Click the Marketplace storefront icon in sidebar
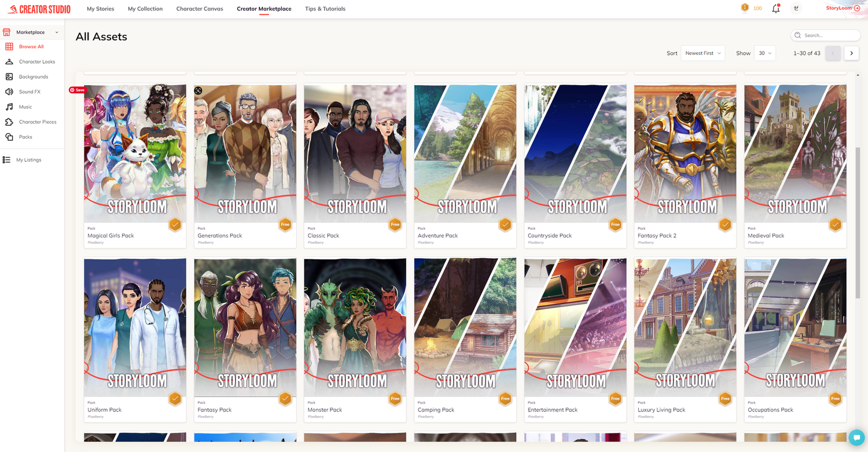This screenshot has height=452, width=868. coord(7,32)
